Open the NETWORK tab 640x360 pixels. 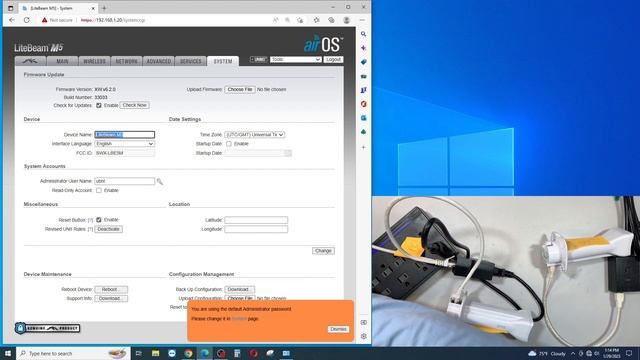point(127,61)
